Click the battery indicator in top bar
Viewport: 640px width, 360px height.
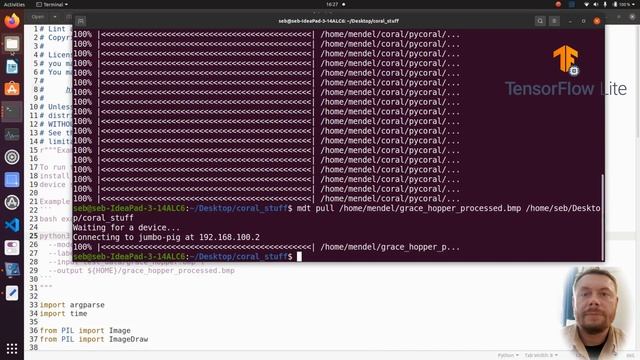(x=621, y=4)
